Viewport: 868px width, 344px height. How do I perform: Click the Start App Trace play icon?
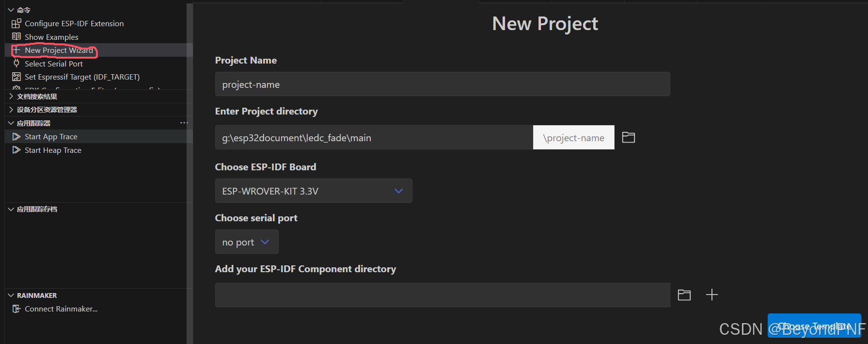(x=16, y=137)
